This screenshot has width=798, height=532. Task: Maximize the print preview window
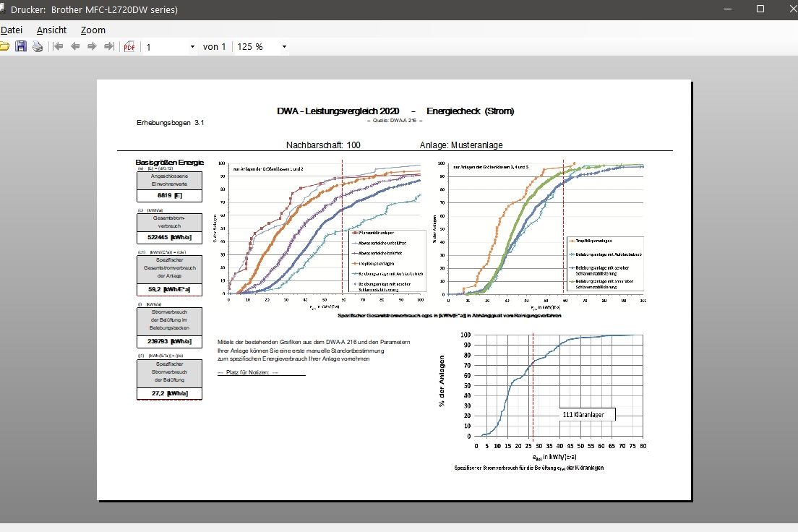760,9
